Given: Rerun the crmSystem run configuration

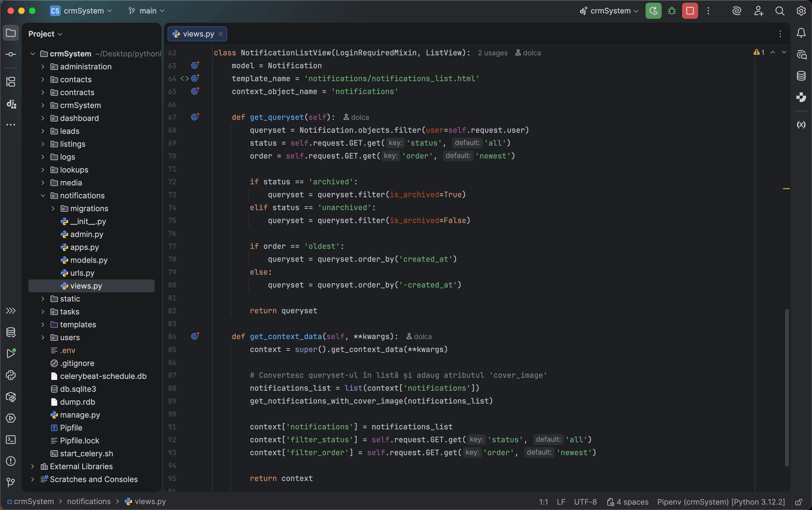Looking at the screenshot, I should coord(653,10).
